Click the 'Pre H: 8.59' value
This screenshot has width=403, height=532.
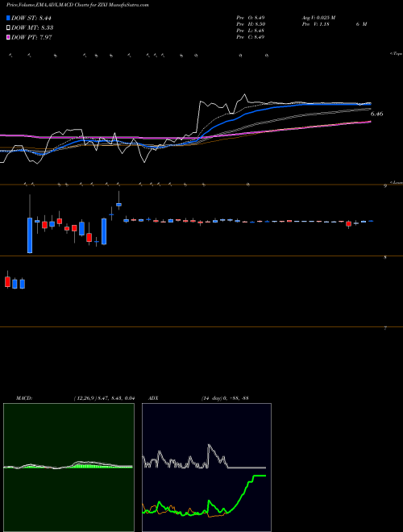point(251,24)
